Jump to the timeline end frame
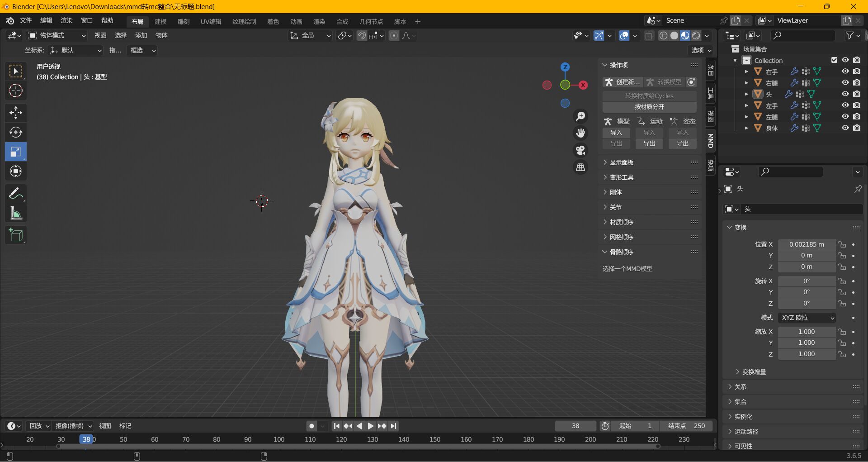This screenshot has width=868, height=462. coord(394,426)
